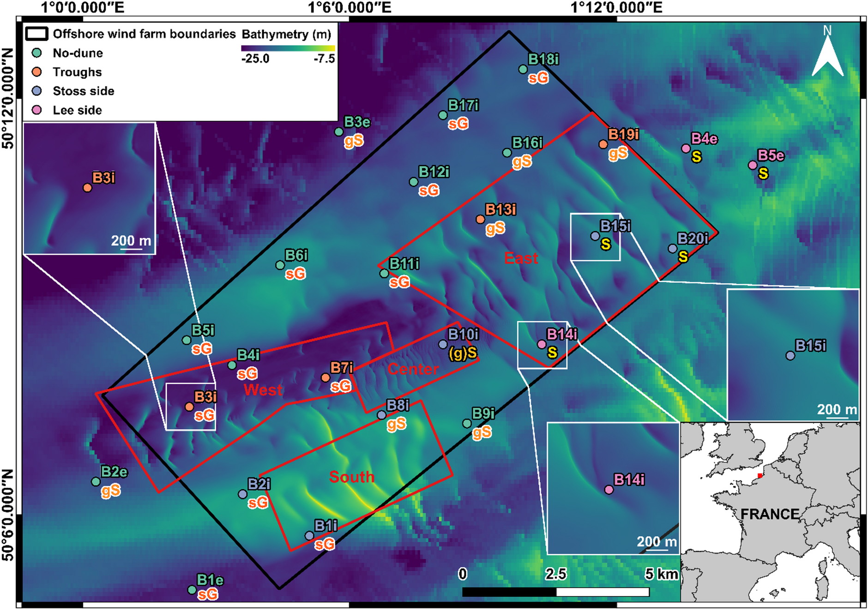Click the "5 km" scale bar label
This screenshot has height=610, width=868.
(662, 574)
